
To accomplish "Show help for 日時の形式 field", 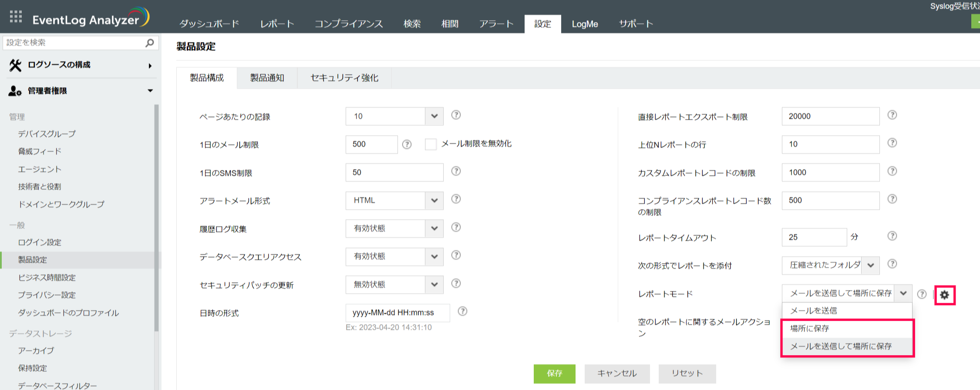I will click(462, 311).
